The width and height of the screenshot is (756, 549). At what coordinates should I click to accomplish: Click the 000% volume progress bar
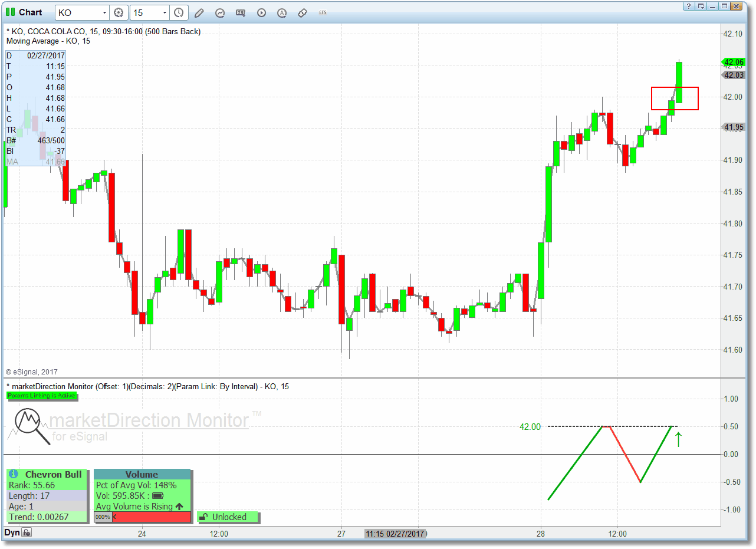pos(143,517)
